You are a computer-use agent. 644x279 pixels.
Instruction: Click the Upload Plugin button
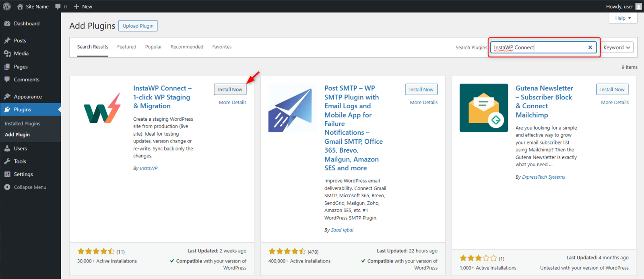(x=138, y=26)
